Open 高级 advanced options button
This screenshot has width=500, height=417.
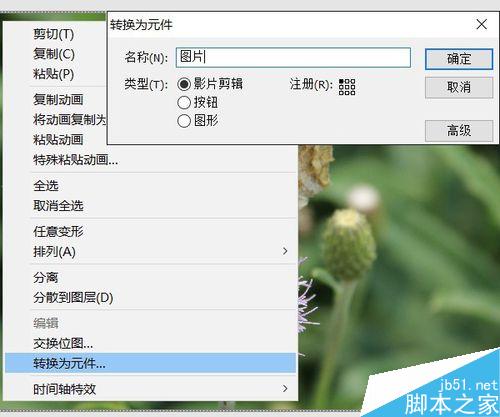pyautogui.click(x=459, y=130)
